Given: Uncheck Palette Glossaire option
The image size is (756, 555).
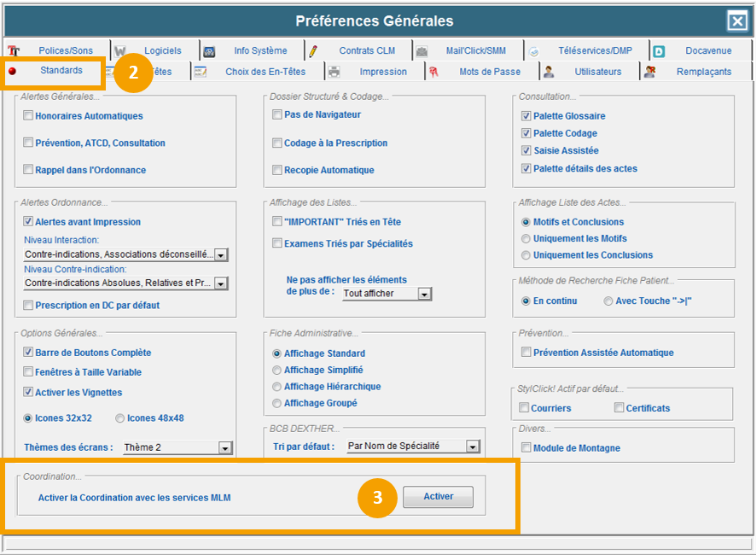Looking at the screenshot, I should [x=526, y=116].
